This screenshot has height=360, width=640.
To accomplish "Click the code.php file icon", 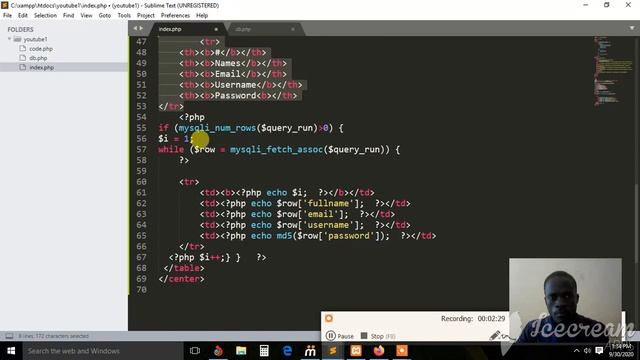I will click(22, 49).
